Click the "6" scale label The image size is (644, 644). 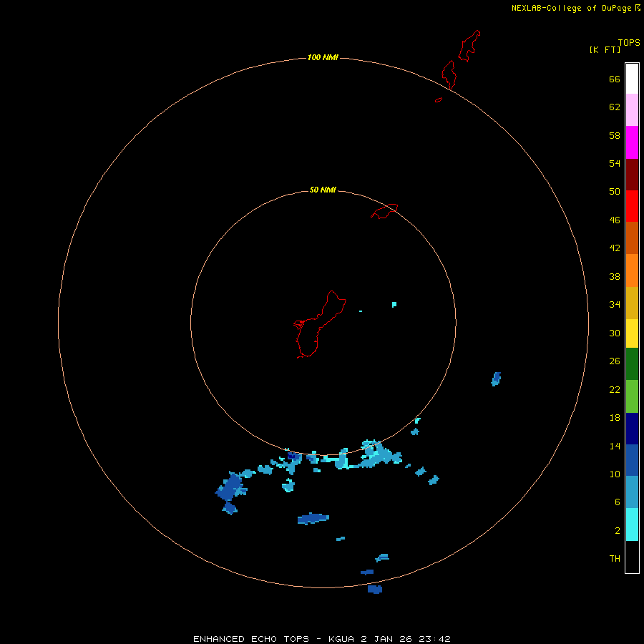[618, 502]
